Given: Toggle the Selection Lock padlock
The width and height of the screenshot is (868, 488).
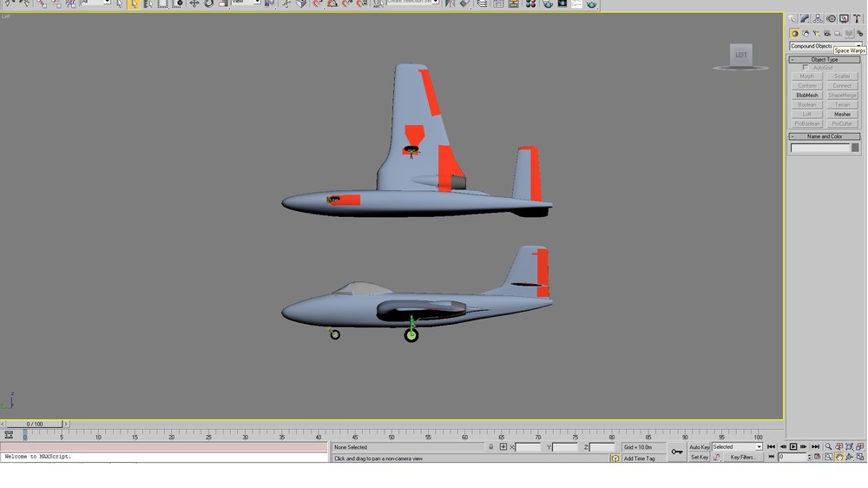Looking at the screenshot, I should click(x=491, y=446).
